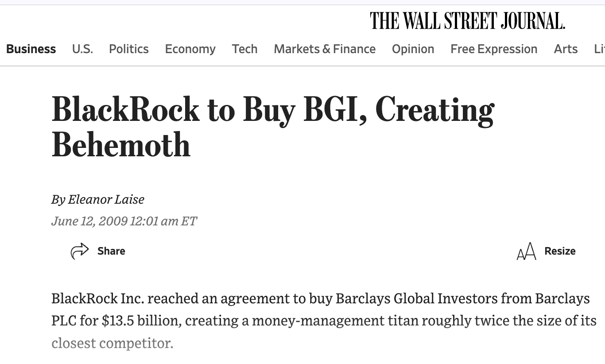
Task: Click the faded closest competitor text
Action: pos(112,343)
